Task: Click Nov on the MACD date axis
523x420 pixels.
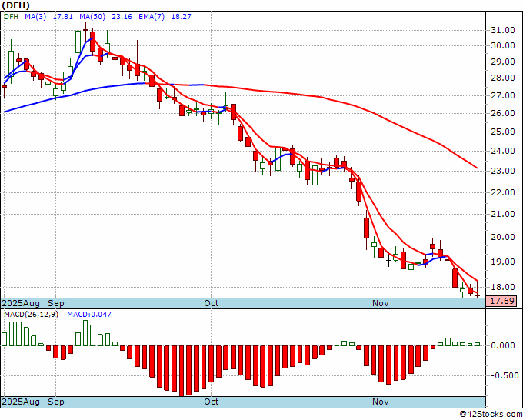Action: pos(381,402)
